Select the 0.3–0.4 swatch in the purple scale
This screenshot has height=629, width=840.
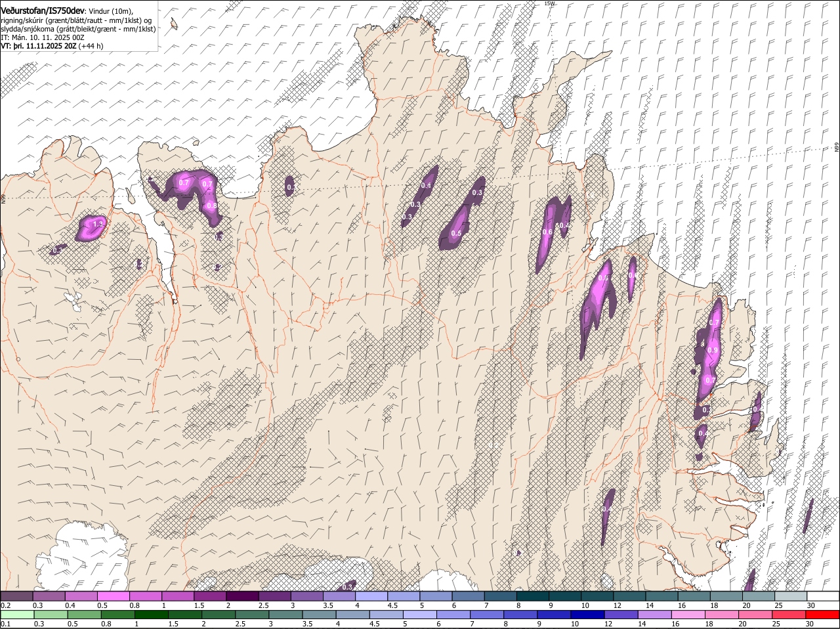(x=49, y=596)
